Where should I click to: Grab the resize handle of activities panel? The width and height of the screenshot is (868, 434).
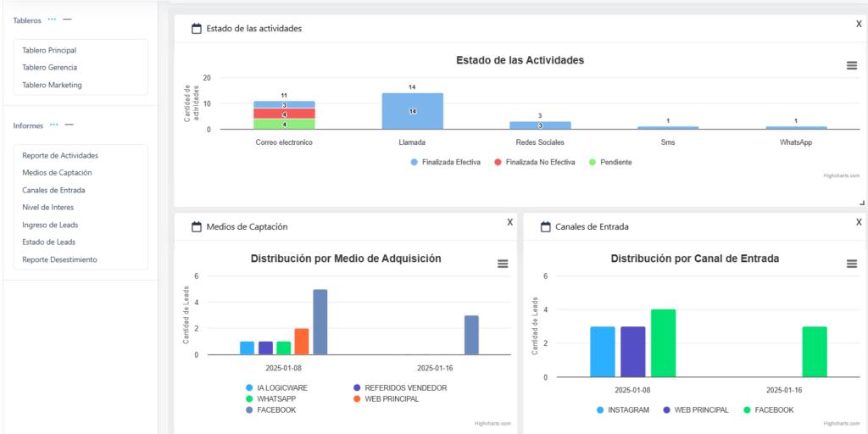coord(861,203)
